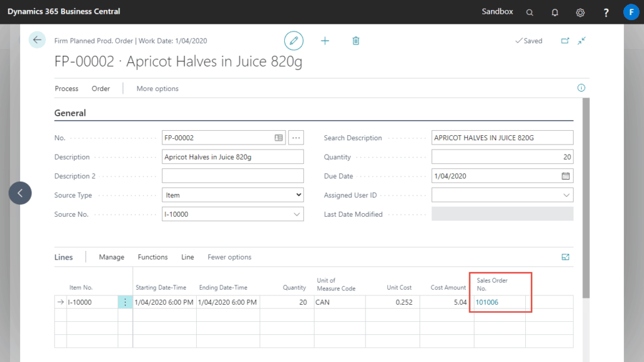Expand the Source No. dropdown
644x362 pixels.
point(296,214)
